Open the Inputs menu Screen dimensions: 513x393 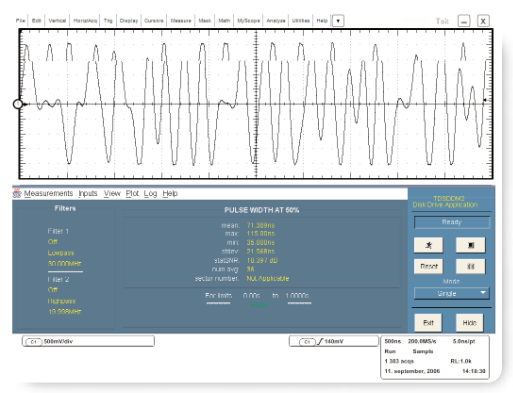(88, 193)
